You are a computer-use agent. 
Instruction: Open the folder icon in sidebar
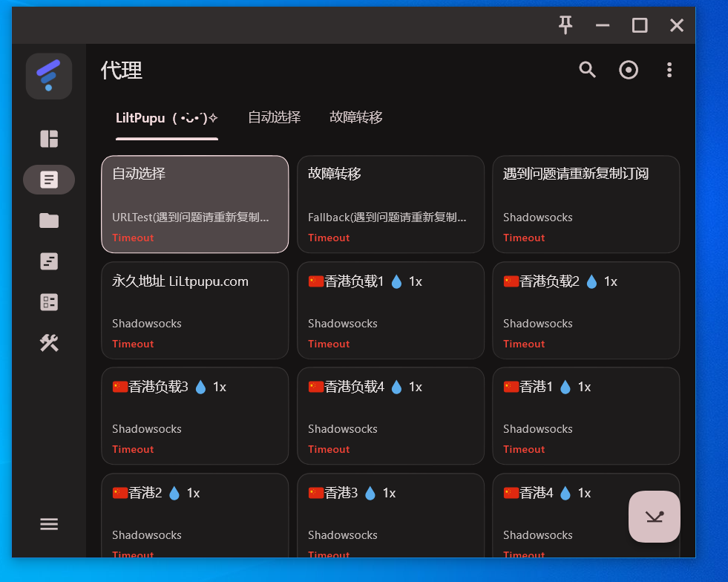[x=49, y=220]
